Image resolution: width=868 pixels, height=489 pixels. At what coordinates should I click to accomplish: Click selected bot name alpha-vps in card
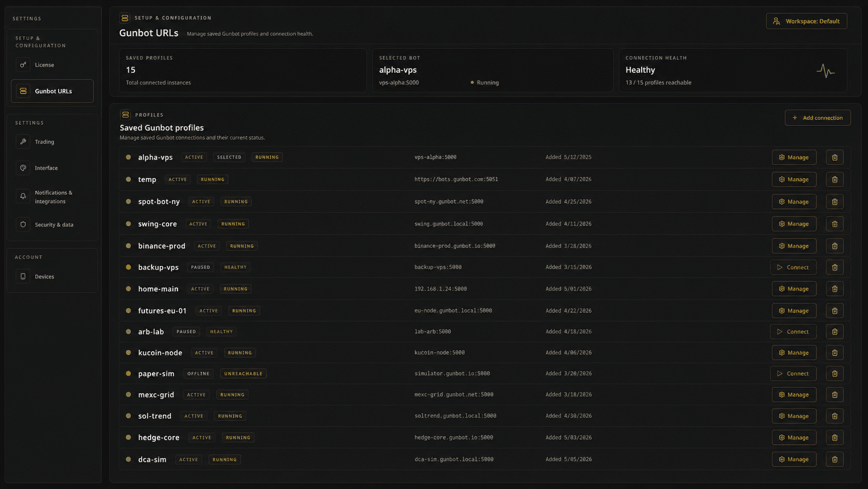tap(398, 70)
